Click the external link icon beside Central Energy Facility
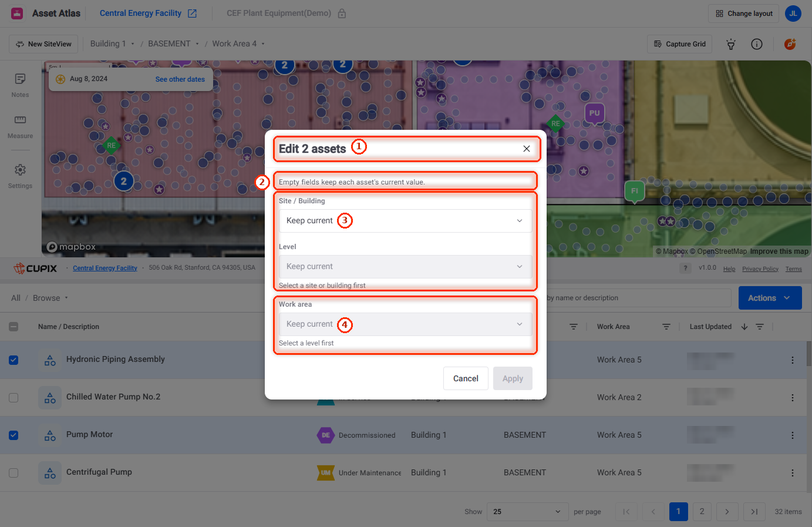Image resolution: width=812 pixels, height=527 pixels. (x=192, y=14)
